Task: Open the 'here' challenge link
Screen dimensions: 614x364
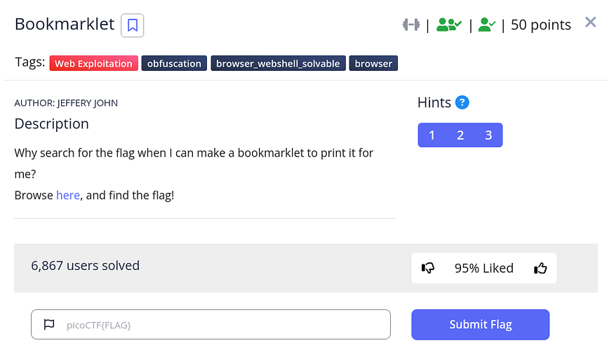Action: [x=68, y=195]
